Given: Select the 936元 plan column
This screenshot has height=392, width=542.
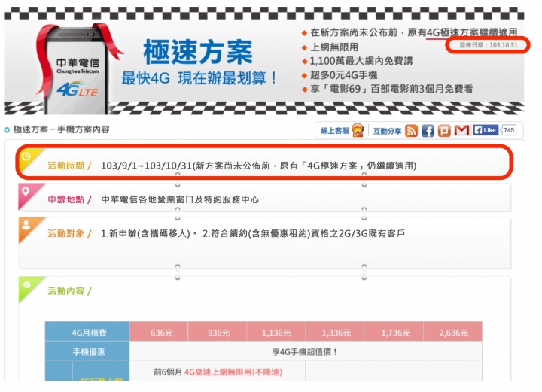Looking at the screenshot, I should pyautogui.click(x=218, y=332).
